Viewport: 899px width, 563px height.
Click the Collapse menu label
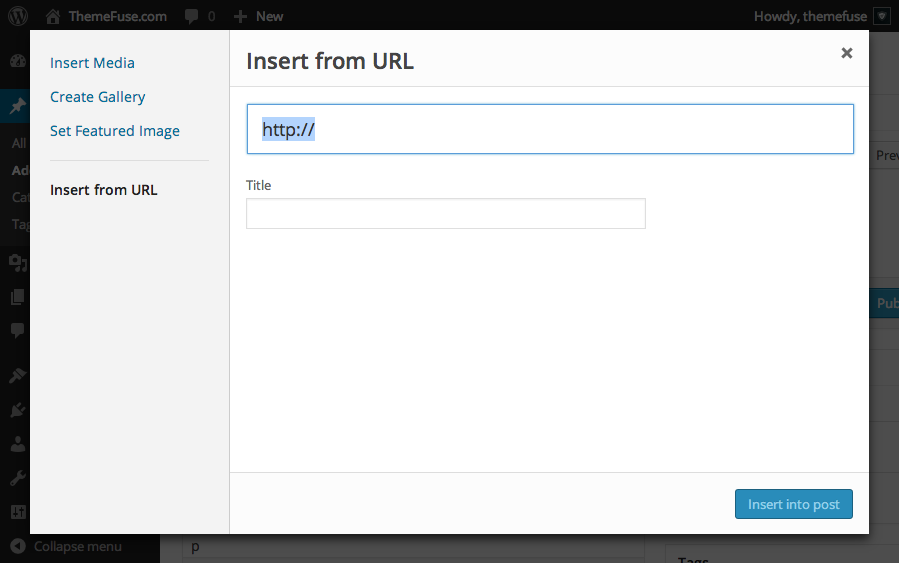[77, 546]
